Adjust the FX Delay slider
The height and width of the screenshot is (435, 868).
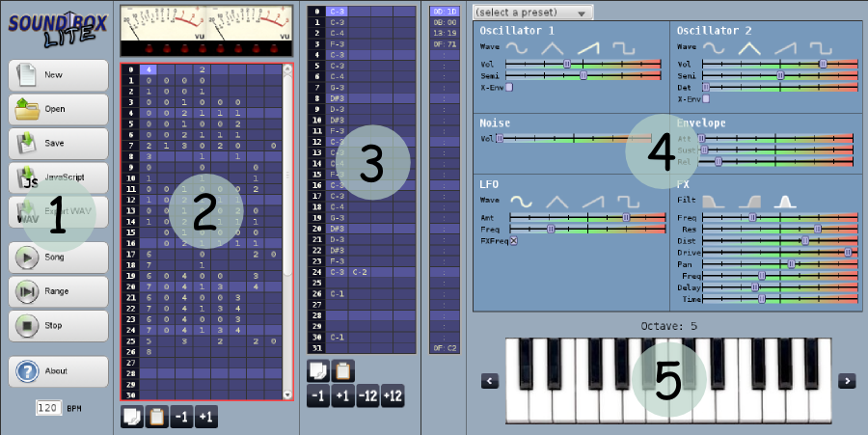pos(780,287)
